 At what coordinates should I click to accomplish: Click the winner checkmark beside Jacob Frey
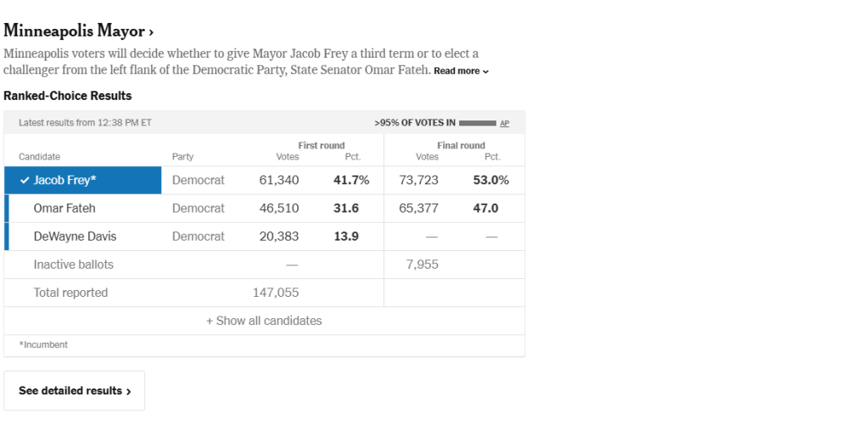click(25, 181)
